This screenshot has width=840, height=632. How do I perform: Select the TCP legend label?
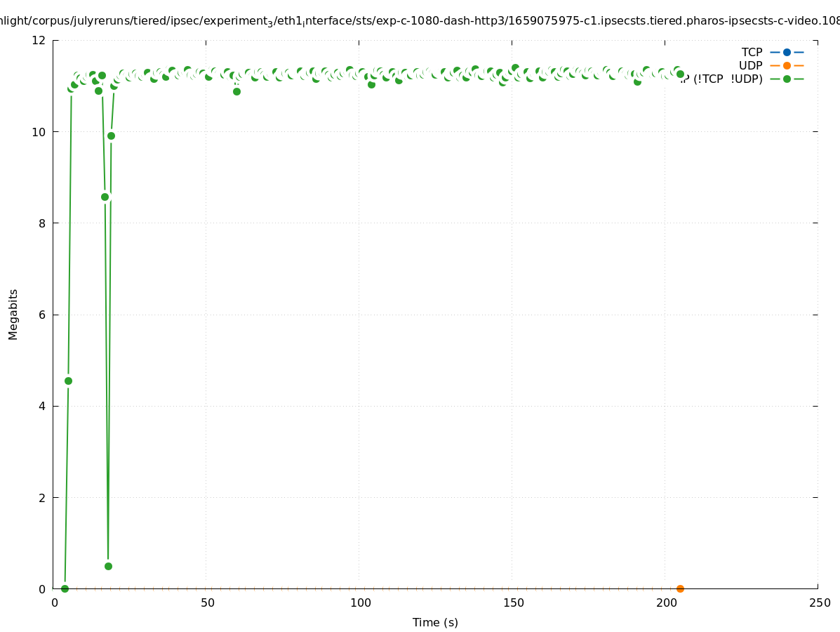pyautogui.click(x=752, y=52)
